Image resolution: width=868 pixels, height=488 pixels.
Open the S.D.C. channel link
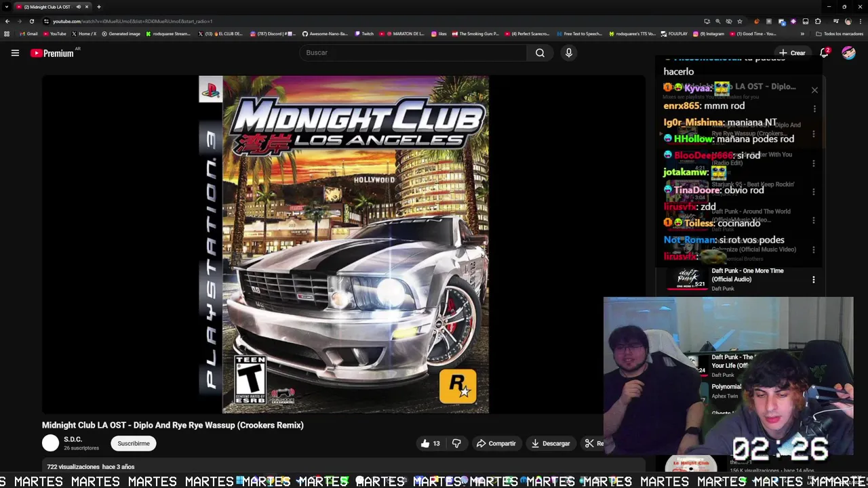pyautogui.click(x=73, y=439)
